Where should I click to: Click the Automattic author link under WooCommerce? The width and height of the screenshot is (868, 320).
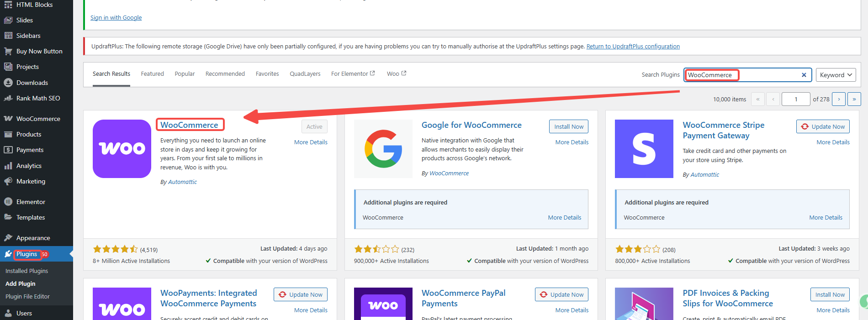pos(182,182)
